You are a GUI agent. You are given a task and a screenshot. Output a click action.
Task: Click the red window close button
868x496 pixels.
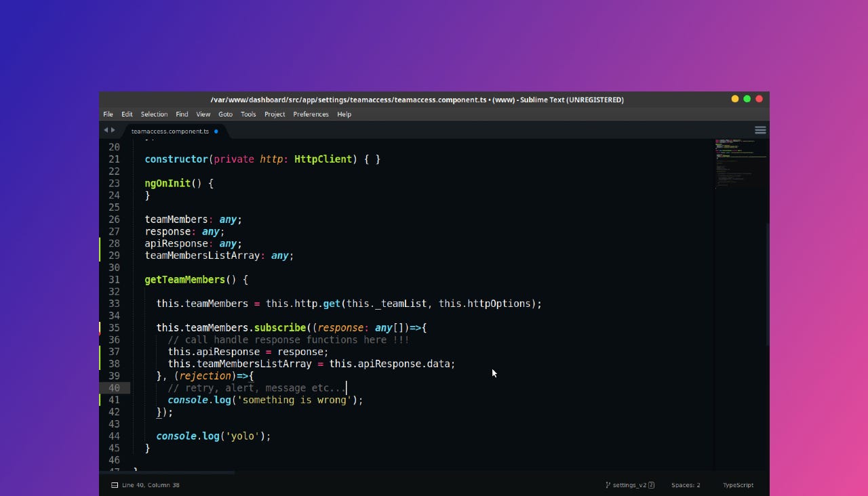click(759, 99)
